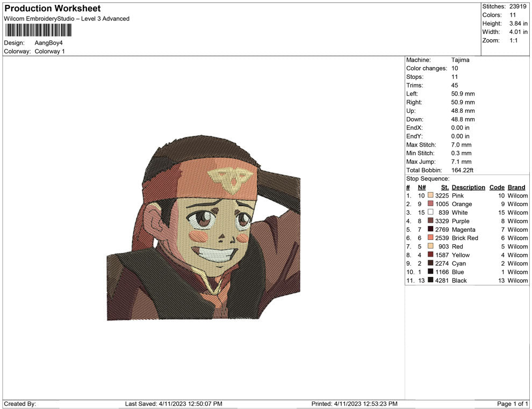This screenshot has width=532, height=409.
Task: Click the Width value 4.01 in
Action: click(x=518, y=32)
